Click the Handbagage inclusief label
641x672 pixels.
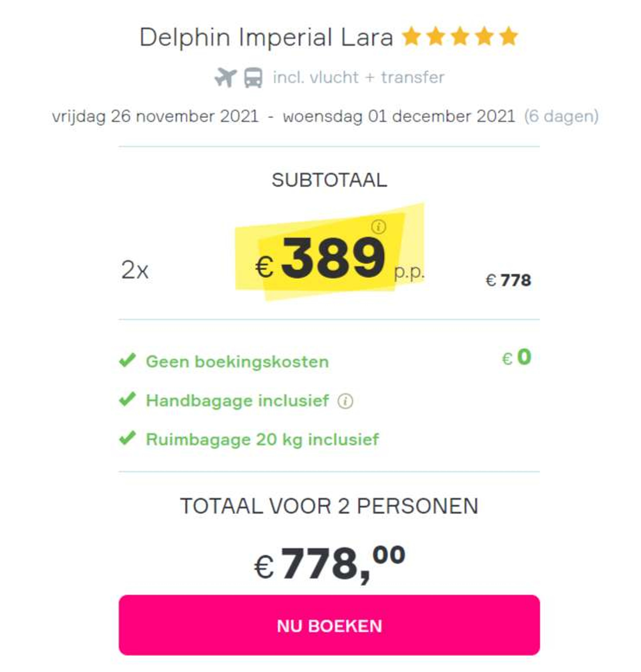[238, 401]
